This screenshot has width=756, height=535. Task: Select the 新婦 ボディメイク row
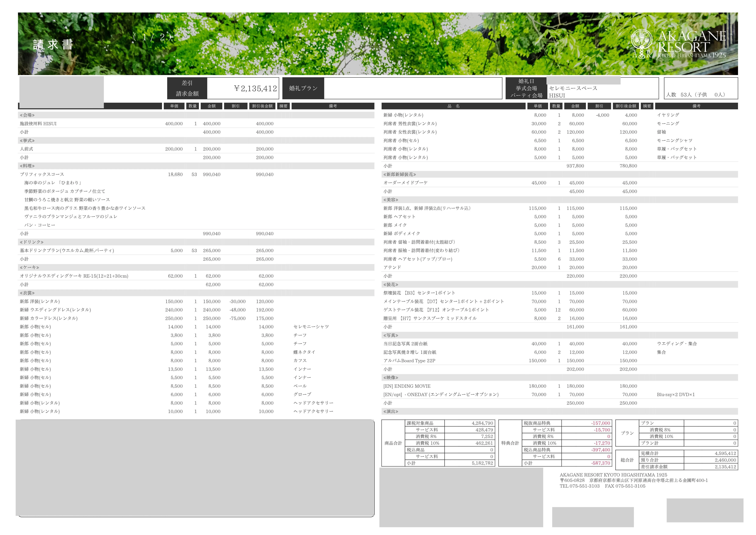pos(560,234)
